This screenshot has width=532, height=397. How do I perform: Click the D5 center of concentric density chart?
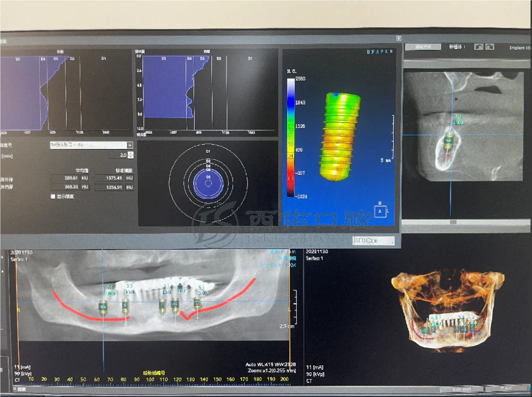pyautogui.click(x=208, y=181)
